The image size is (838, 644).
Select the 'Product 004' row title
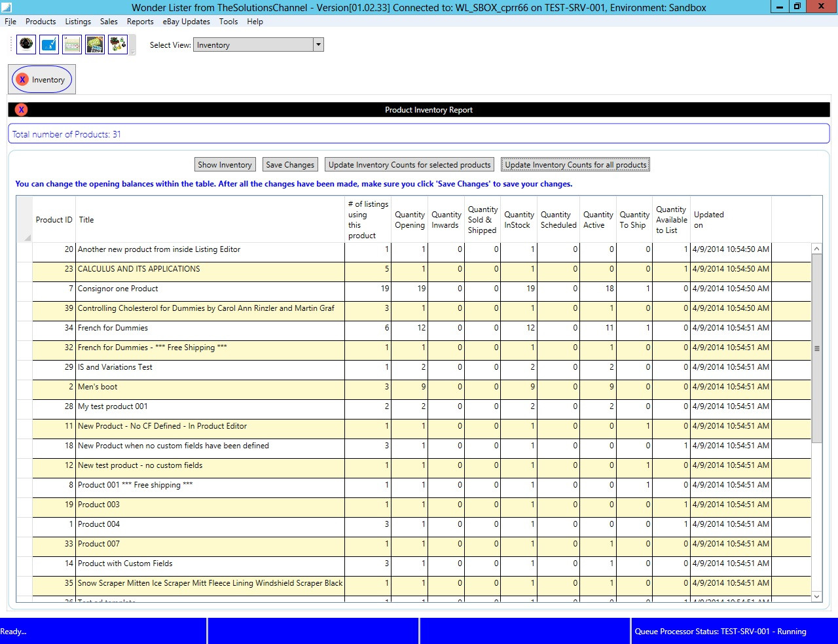[99, 524]
